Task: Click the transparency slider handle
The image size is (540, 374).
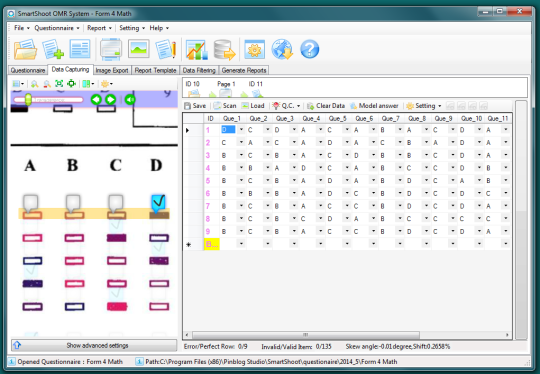Action: [28, 100]
